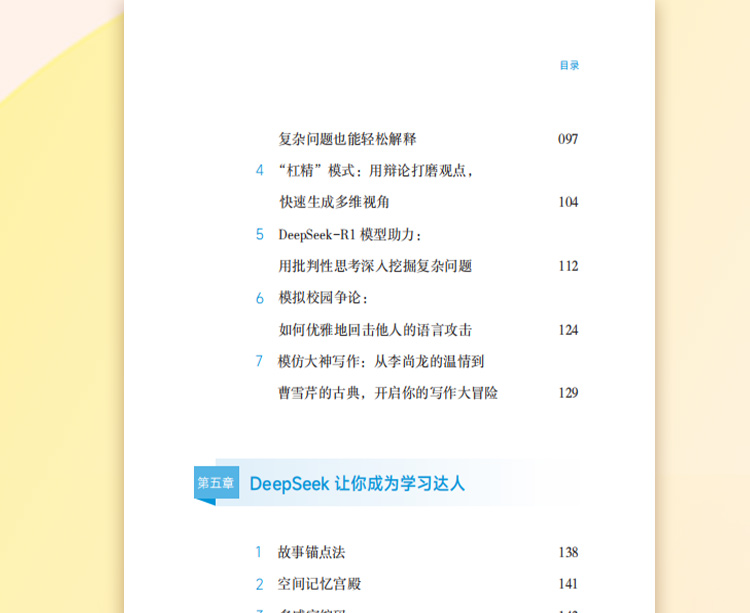Click page number 138
The height and width of the screenshot is (613, 750).
[568, 552]
